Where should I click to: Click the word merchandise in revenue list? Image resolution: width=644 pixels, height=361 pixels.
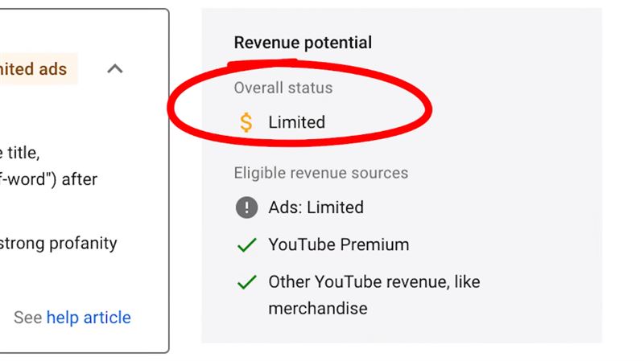pyautogui.click(x=318, y=309)
